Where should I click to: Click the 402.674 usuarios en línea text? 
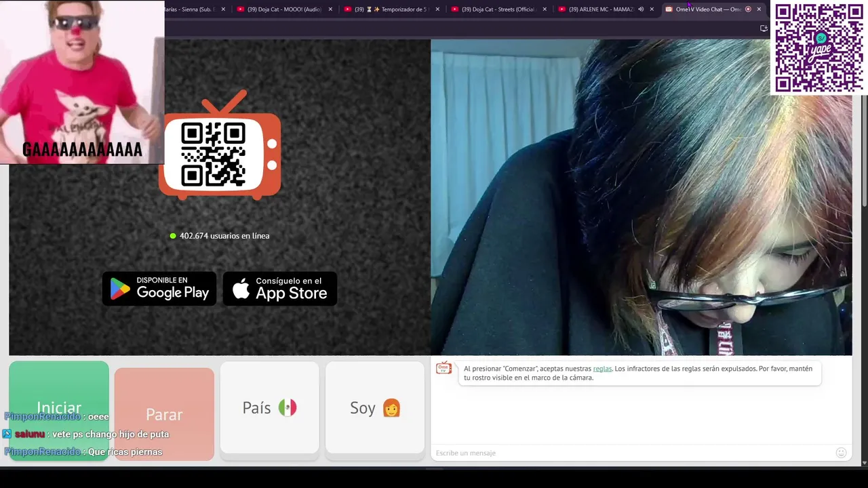(224, 236)
